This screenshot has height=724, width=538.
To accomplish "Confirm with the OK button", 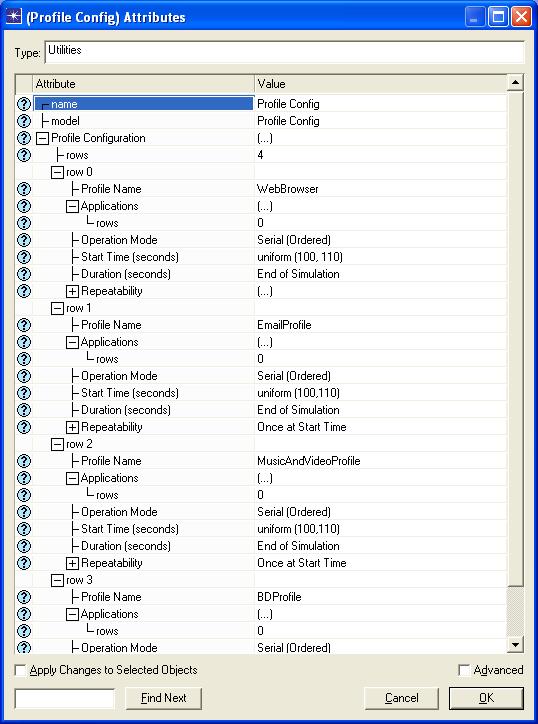I will (486, 698).
